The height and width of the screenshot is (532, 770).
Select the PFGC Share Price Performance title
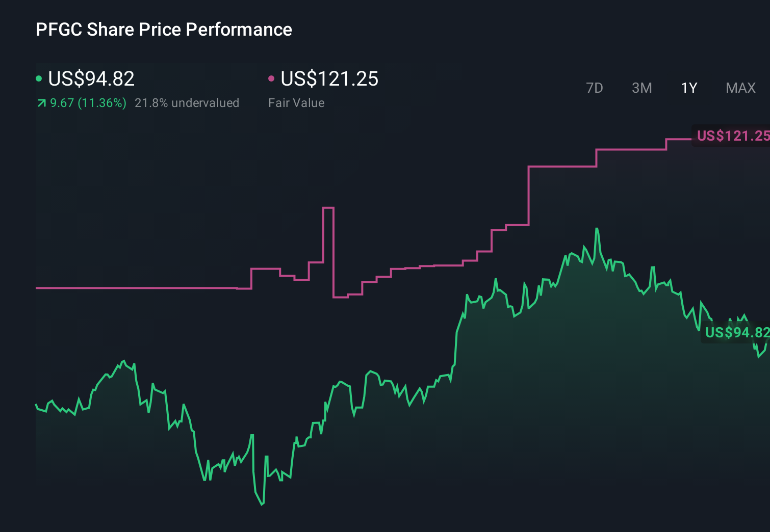[164, 30]
